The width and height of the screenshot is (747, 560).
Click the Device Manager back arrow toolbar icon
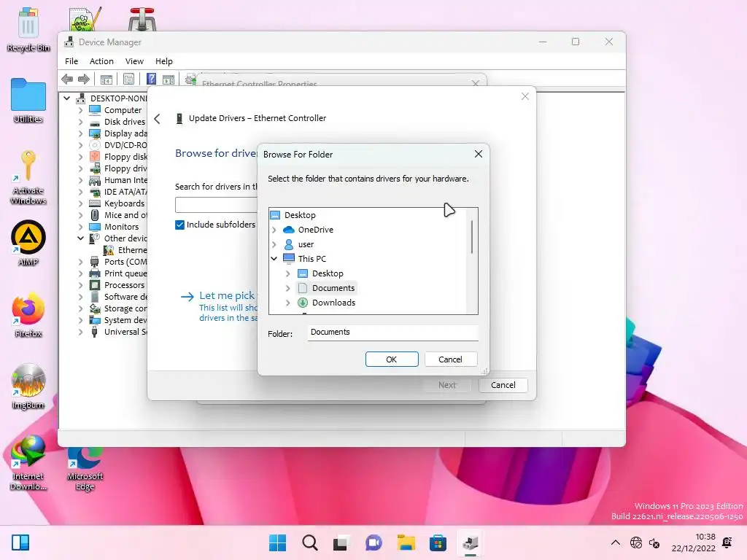67,79
